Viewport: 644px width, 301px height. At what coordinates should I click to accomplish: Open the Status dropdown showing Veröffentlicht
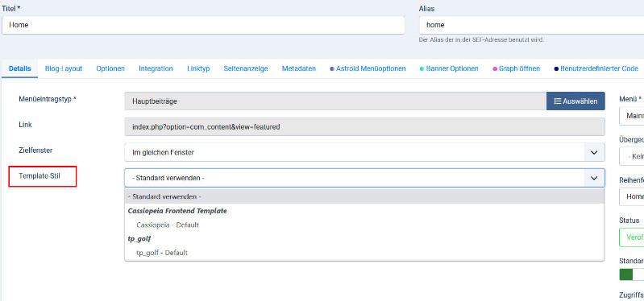pyautogui.click(x=632, y=237)
